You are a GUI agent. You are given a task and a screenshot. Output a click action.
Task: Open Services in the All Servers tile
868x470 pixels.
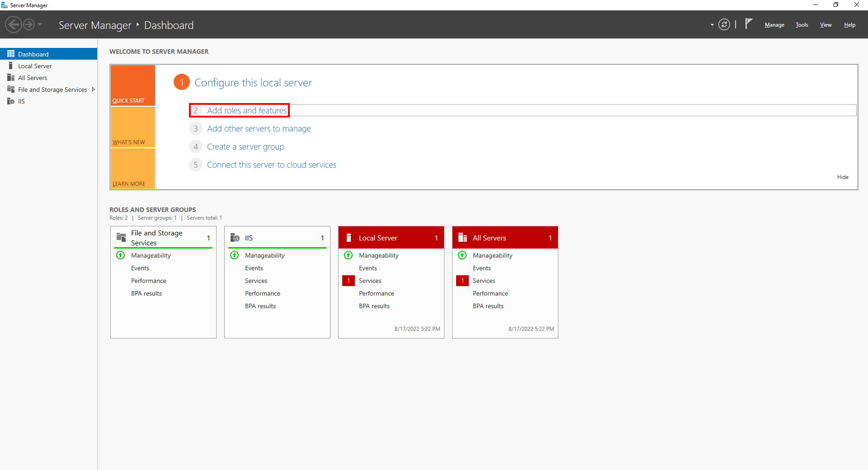point(484,281)
